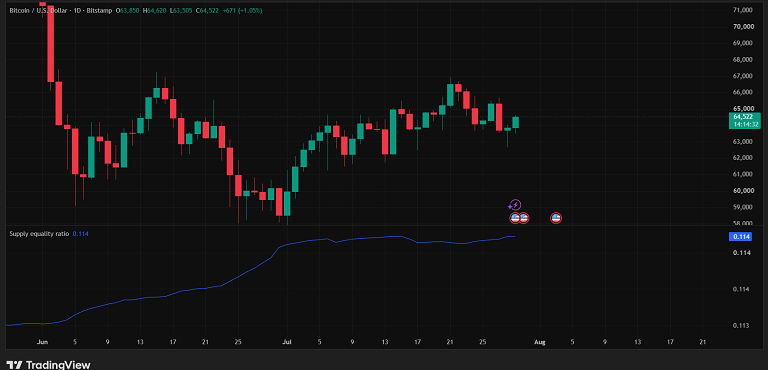The height and width of the screenshot is (370, 768).
Task: Click the open value O63,850
Action: click(126, 10)
